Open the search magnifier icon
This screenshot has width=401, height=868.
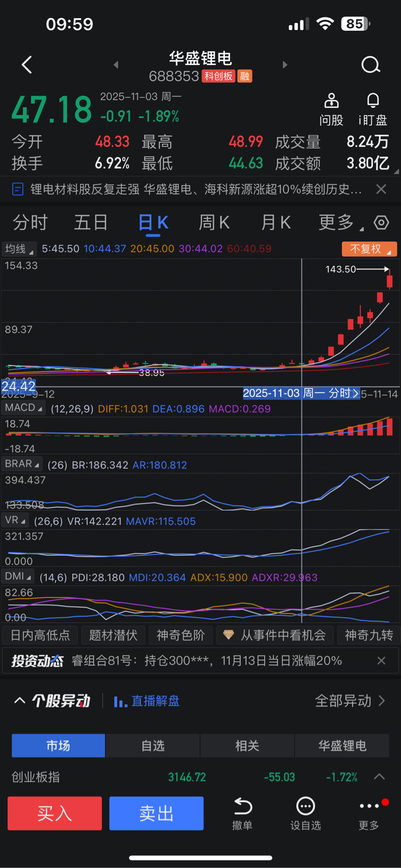371,65
